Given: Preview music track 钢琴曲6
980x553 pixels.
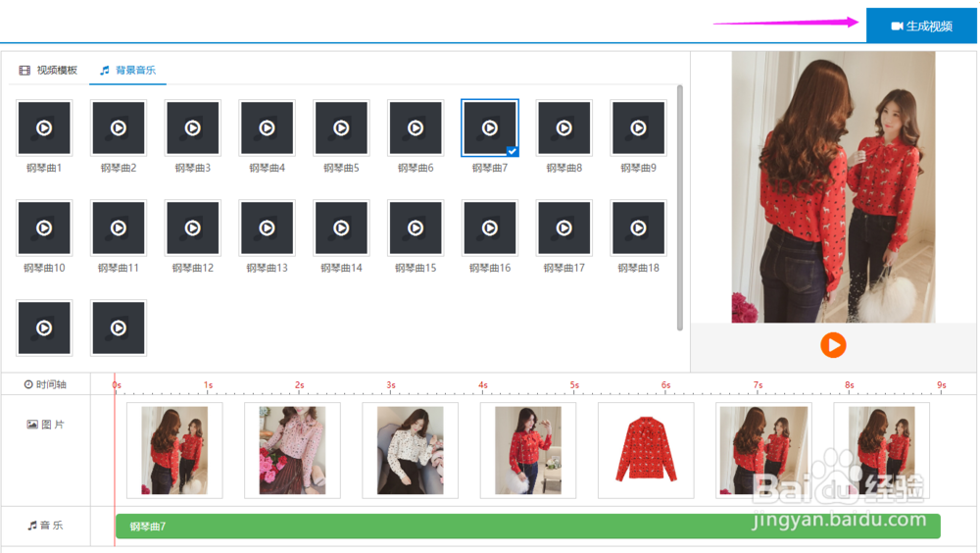Looking at the screenshot, I should (x=416, y=127).
